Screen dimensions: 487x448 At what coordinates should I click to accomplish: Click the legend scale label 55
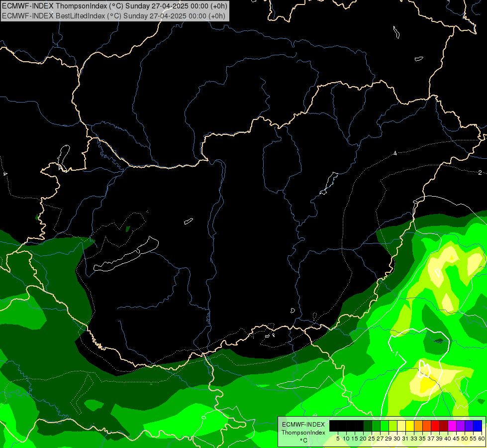473,439
